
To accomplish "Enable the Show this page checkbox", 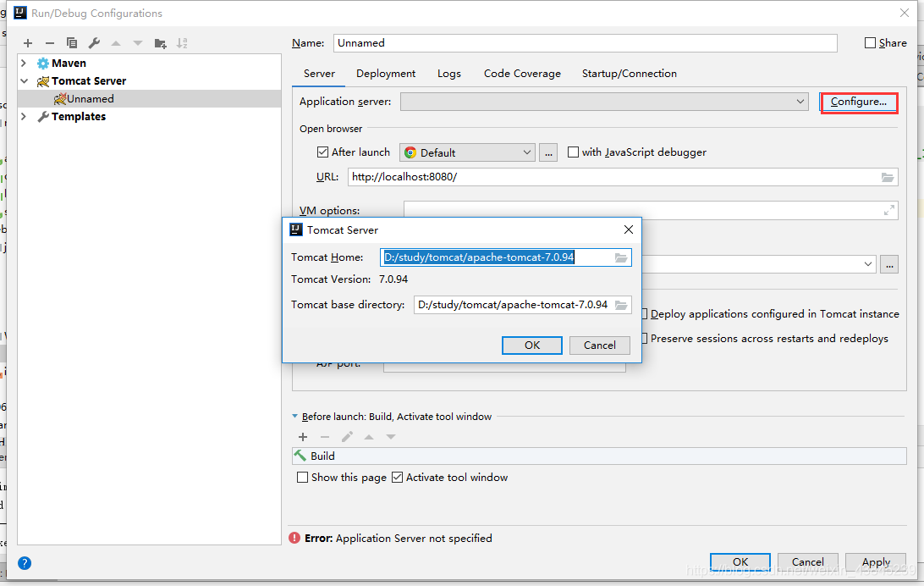I will (x=302, y=478).
